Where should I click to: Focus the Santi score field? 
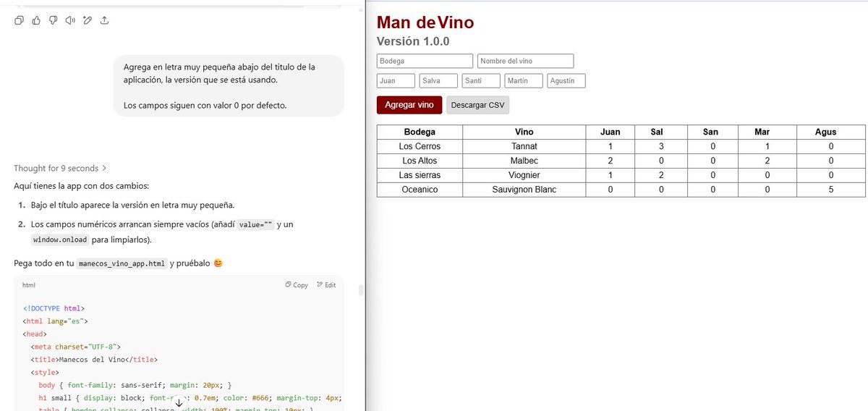[x=481, y=81]
